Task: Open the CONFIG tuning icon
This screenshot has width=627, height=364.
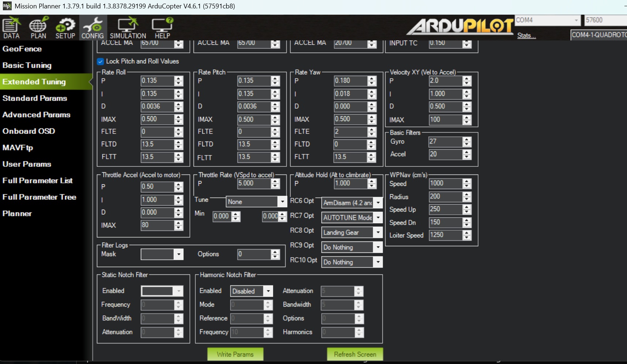Action: [93, 28]
